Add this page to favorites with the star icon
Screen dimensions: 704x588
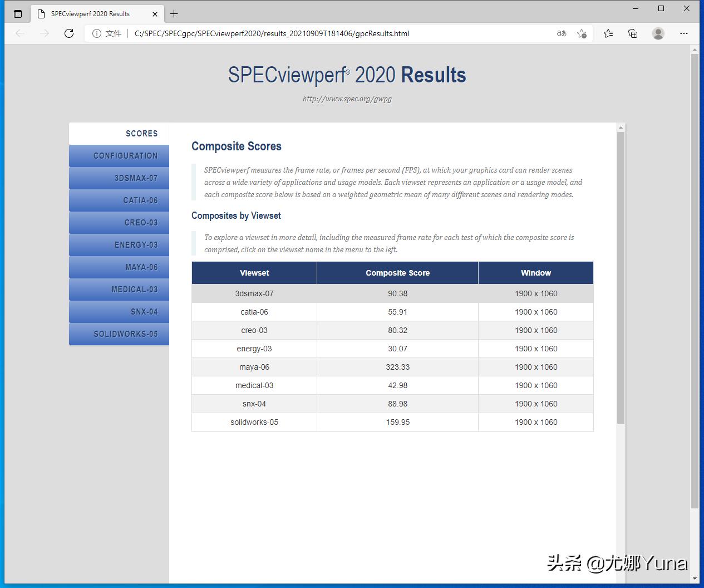[x=582, y=33]
